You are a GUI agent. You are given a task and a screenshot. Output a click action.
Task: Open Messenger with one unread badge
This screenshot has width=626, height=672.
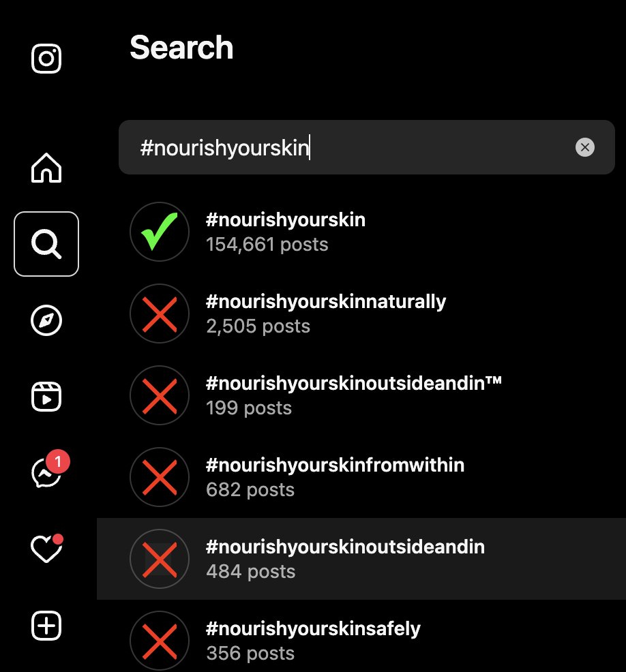point(46,473)
